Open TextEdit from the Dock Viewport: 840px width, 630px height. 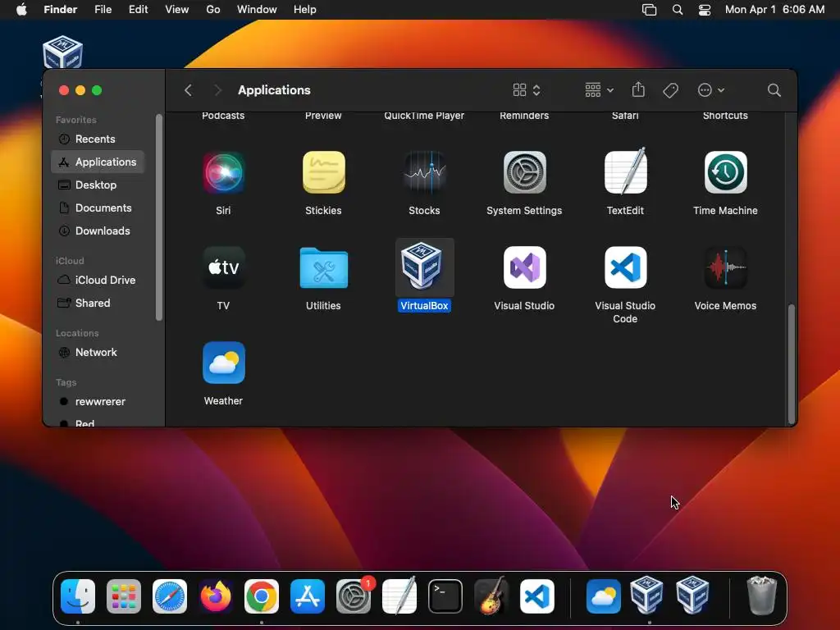coord(399,596)
